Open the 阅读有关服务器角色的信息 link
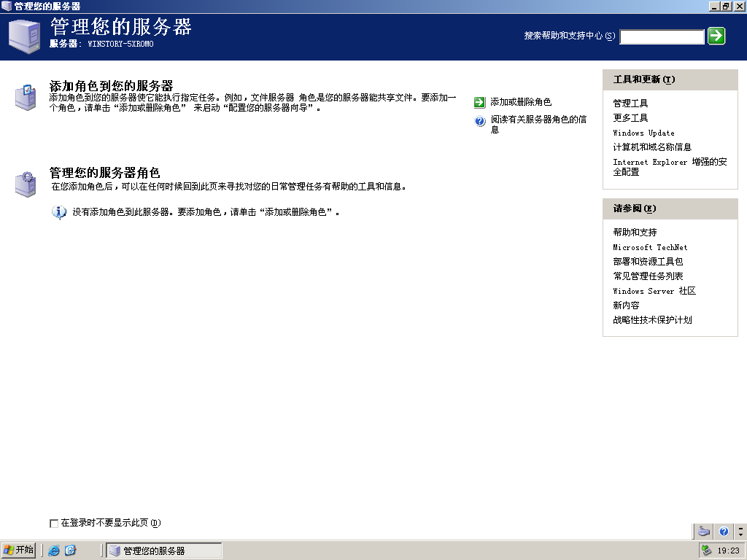The height and width of the screenshot is (560, 747). (x=538, y=124)
